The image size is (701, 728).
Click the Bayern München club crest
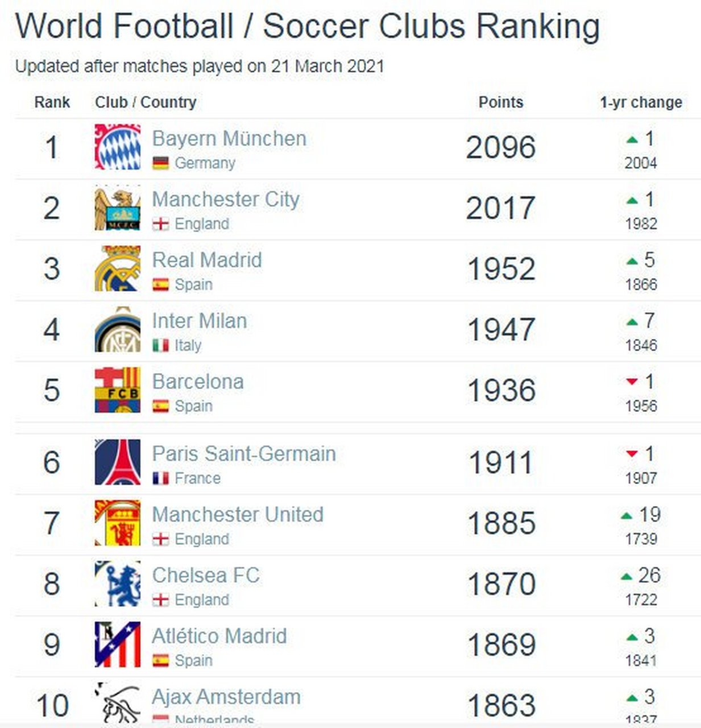118,147
